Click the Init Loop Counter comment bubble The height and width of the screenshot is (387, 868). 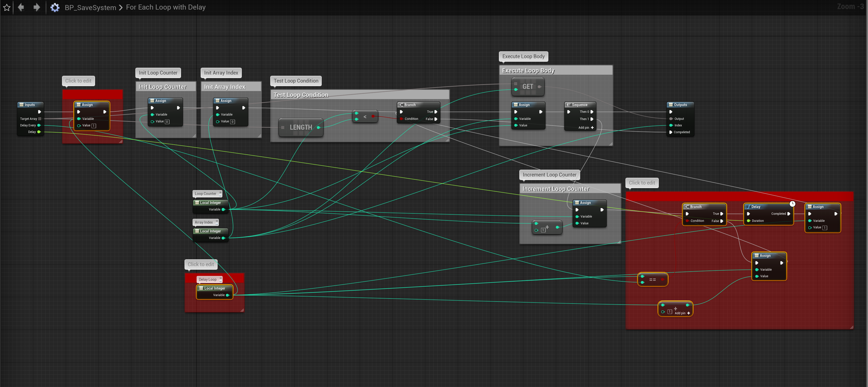pyautogui.click(x=158, y=73)
